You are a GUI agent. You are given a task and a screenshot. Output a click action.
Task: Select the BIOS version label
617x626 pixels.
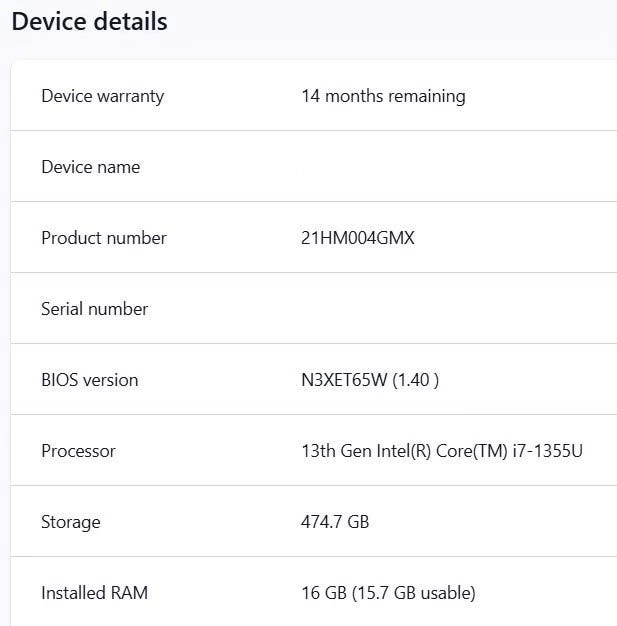[x=90, y=380]
